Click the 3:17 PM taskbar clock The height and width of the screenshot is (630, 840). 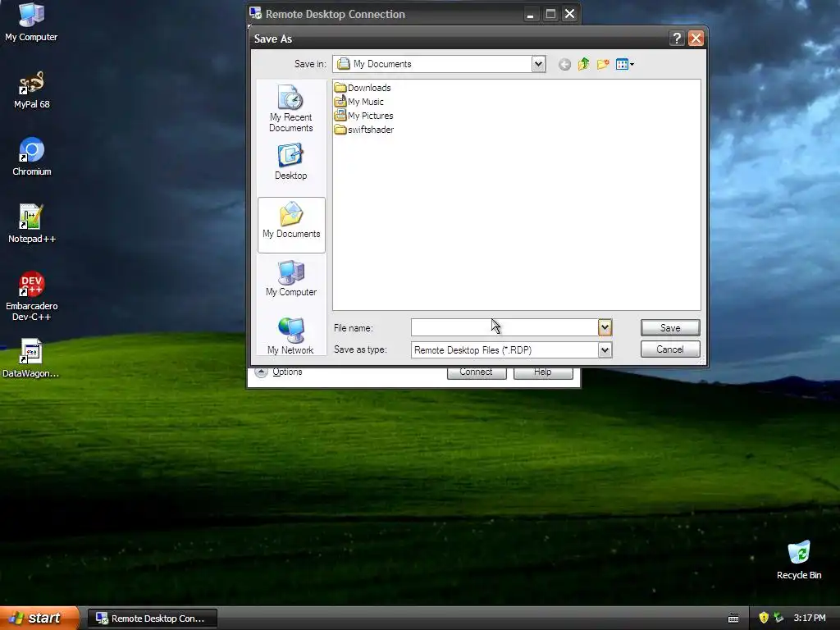[810, 619]
